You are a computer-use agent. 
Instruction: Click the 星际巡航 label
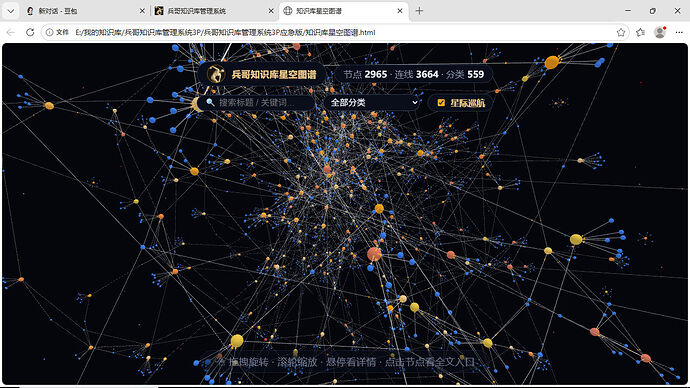pyautogui.click(x=467, y=103)
